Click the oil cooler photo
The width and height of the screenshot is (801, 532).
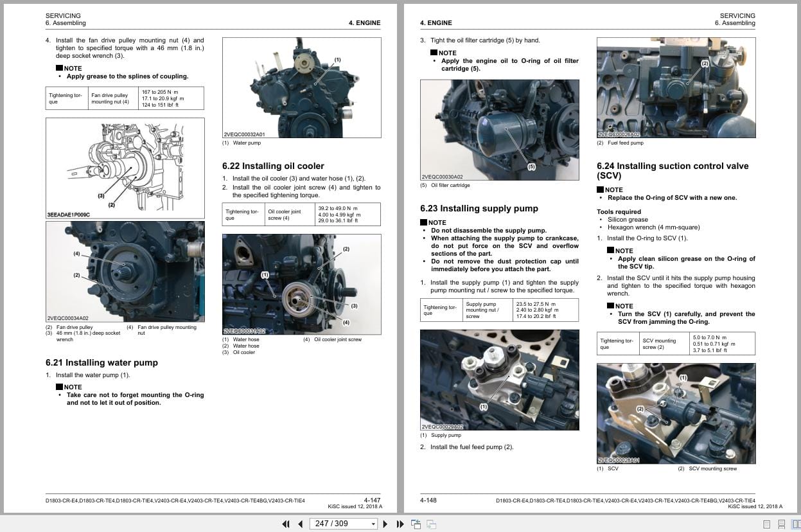click(x=301, y=284)
